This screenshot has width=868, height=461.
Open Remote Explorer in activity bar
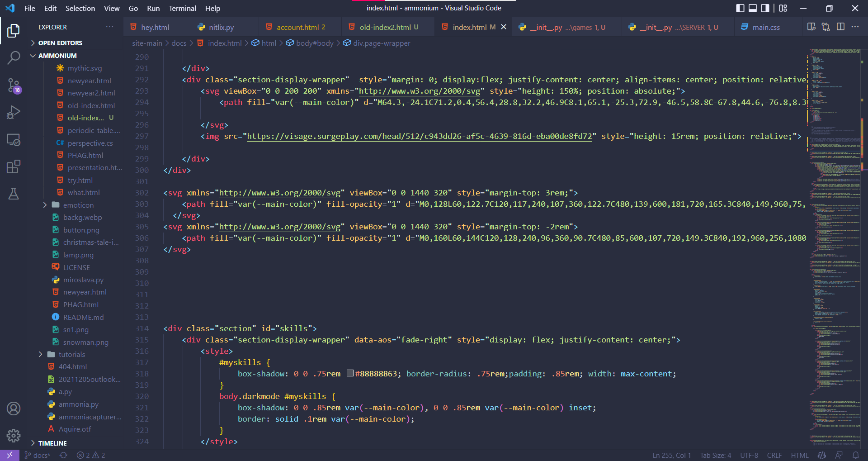14,140
